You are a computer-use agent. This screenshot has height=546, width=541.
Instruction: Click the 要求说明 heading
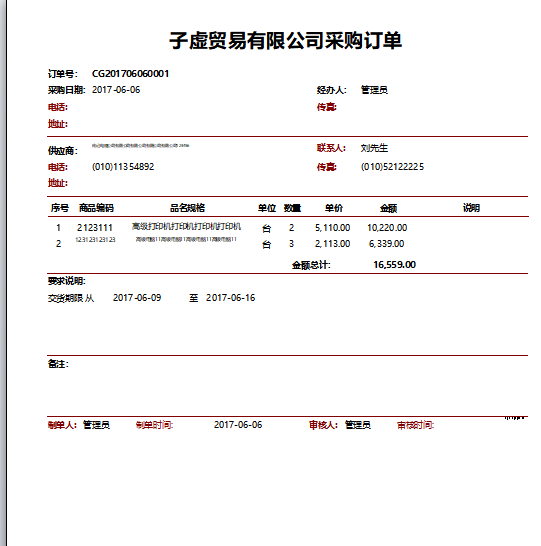click(66, 281)
